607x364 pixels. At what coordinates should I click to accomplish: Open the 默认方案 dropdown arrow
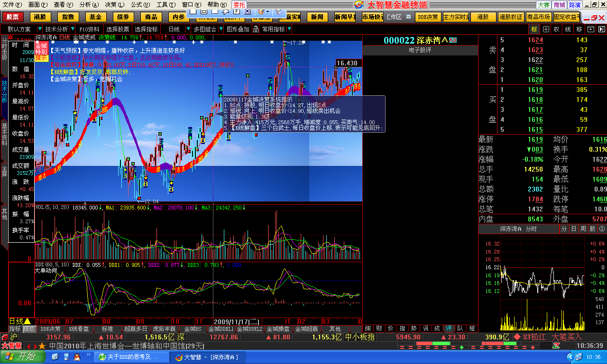40,29
